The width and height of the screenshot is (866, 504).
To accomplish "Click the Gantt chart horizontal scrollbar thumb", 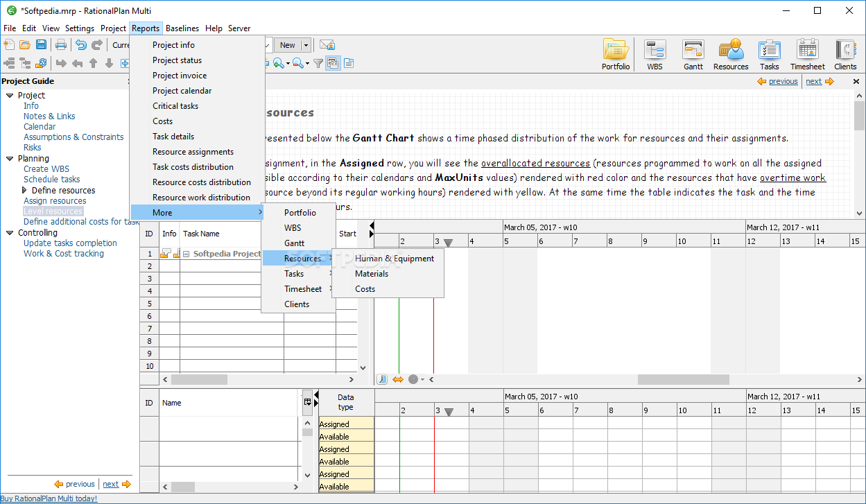I will click(x=683, y=379).
